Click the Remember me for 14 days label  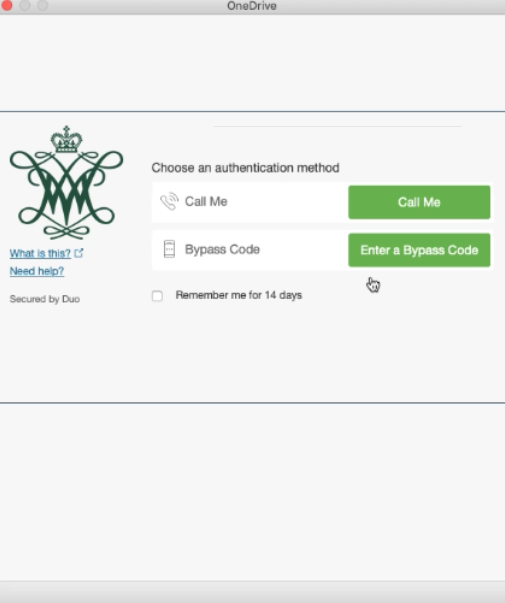(x=239, y=295)
